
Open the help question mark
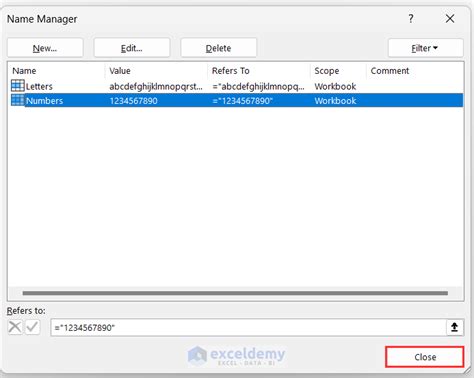coord(411,19)
